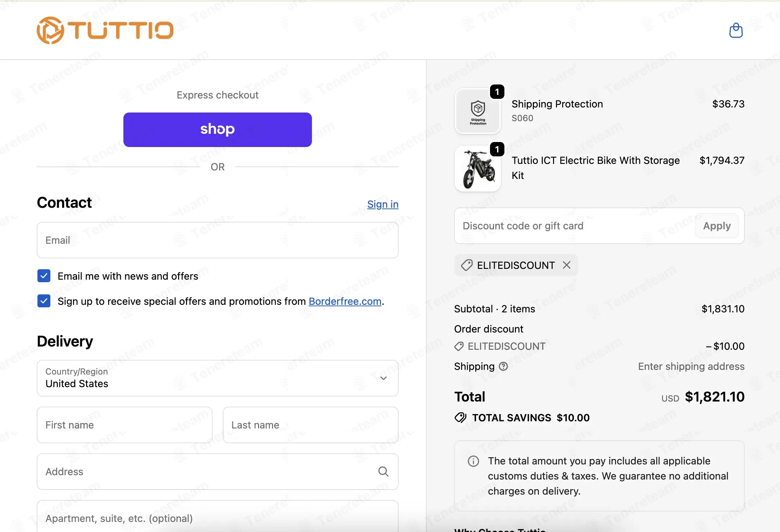Viewport: 780px width, 532px height.
Task: Click the $36.73 shipping protection price
Action: point(728,104)
